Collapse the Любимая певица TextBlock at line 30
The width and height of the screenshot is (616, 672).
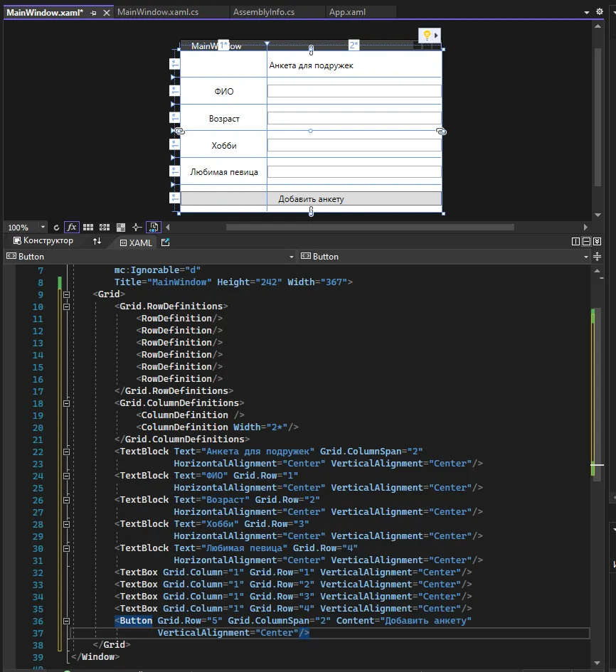click(x=66, y=548)
